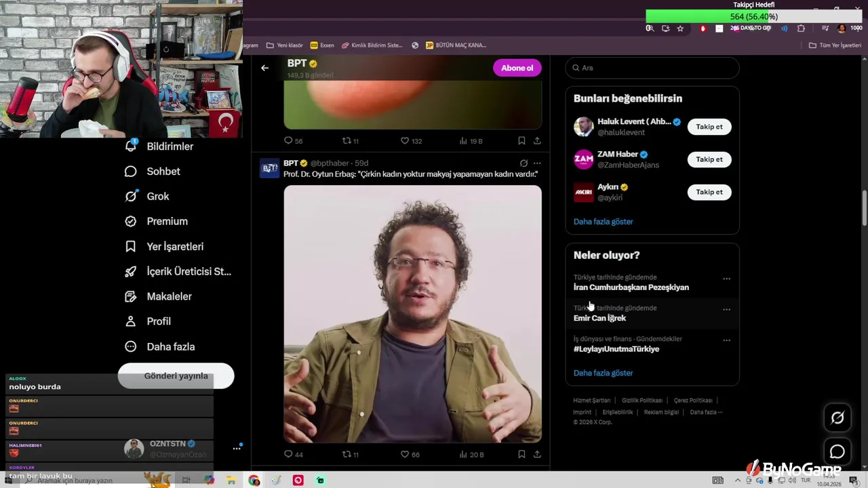Open the floating messages chat button
Viewport: 868px width, 488px height.
point(837,451)
